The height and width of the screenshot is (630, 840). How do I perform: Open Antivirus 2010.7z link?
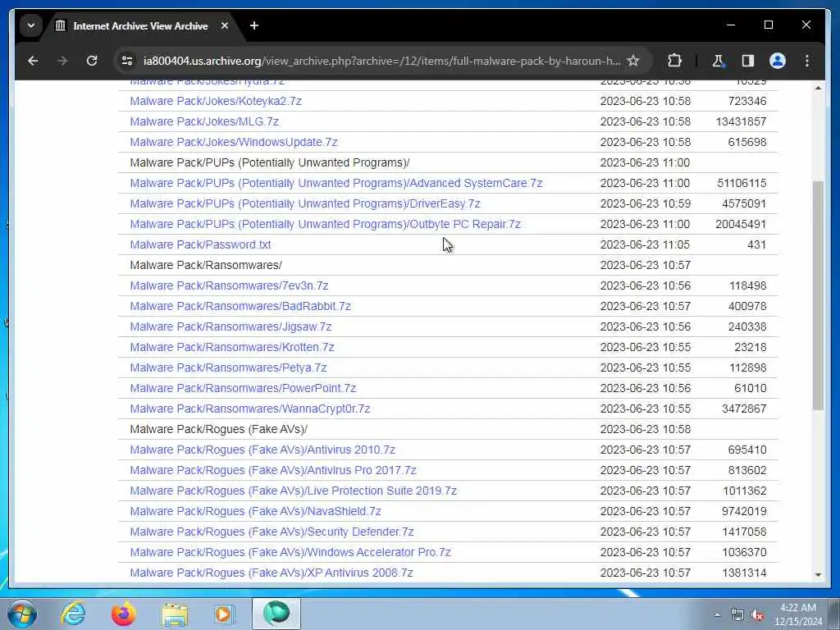pos(262,450)
